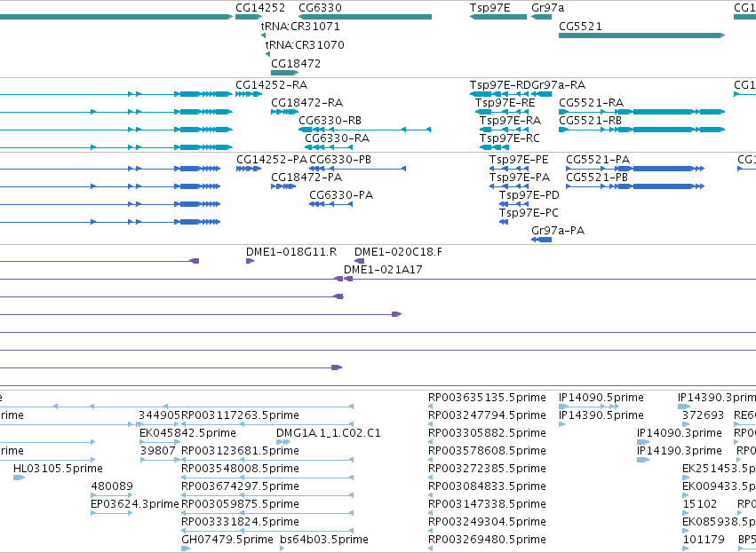Select the 372693 EST label

click(x=703, y=415)
